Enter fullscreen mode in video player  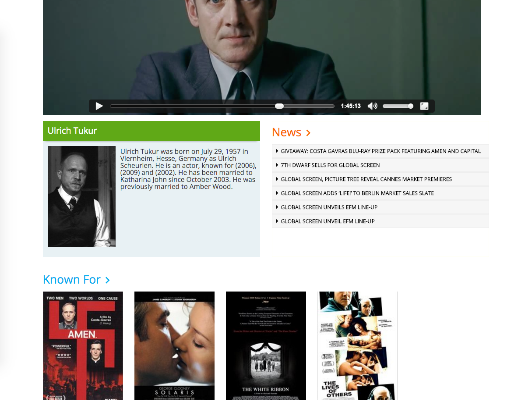(424, 106)
